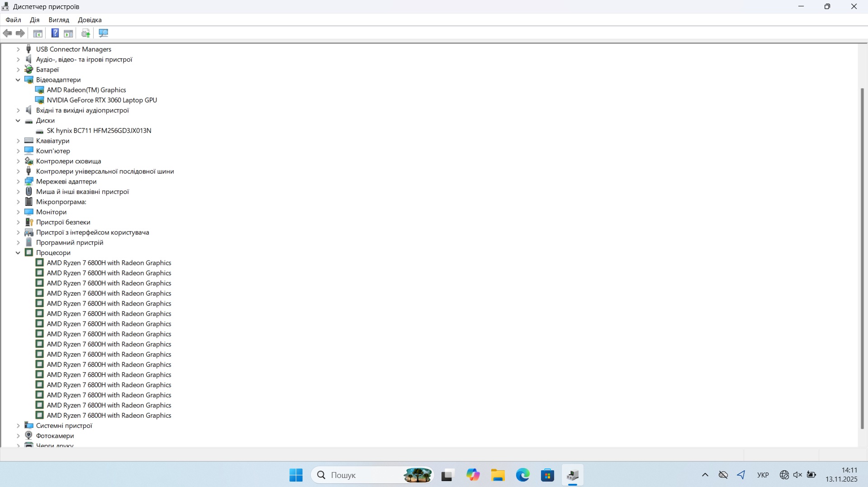The image size is (868, 487).
Task: Collapse the Відеоадаптери category
Action: click(x=18, y=80)
